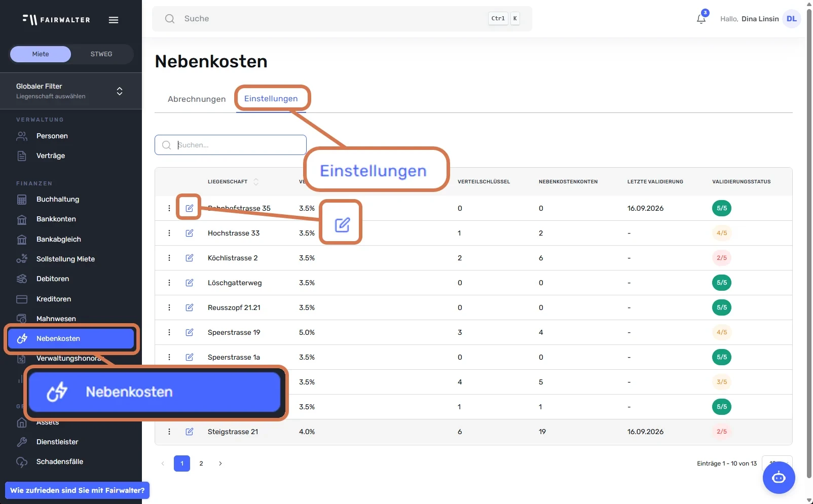Open the hamburger menu next to Fairwalter logo
The width and height of the screenshot is (813, 504).
point(114,20)
